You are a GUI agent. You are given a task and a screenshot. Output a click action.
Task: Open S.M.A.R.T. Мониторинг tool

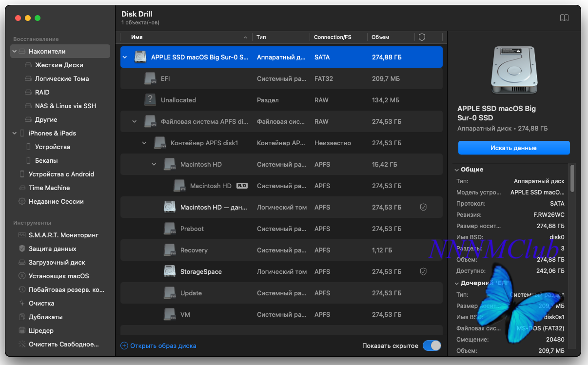[63, 235]
